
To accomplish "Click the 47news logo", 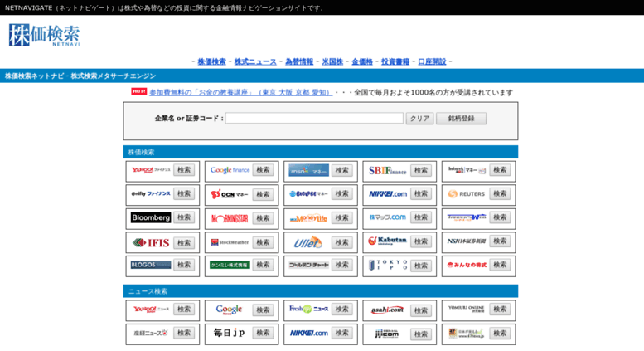I will click(467, 334).
